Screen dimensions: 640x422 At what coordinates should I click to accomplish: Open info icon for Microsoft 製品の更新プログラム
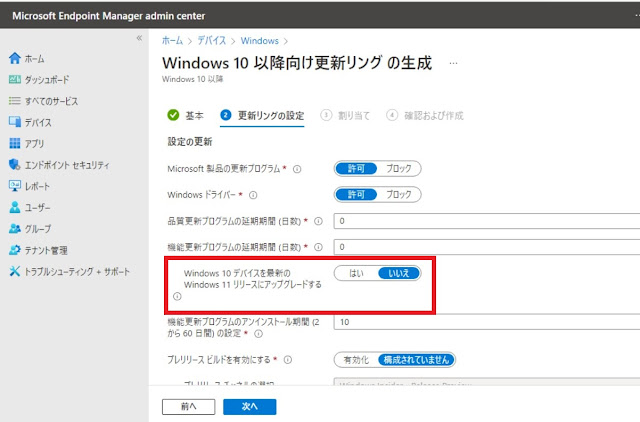click(x=297, y=169)
